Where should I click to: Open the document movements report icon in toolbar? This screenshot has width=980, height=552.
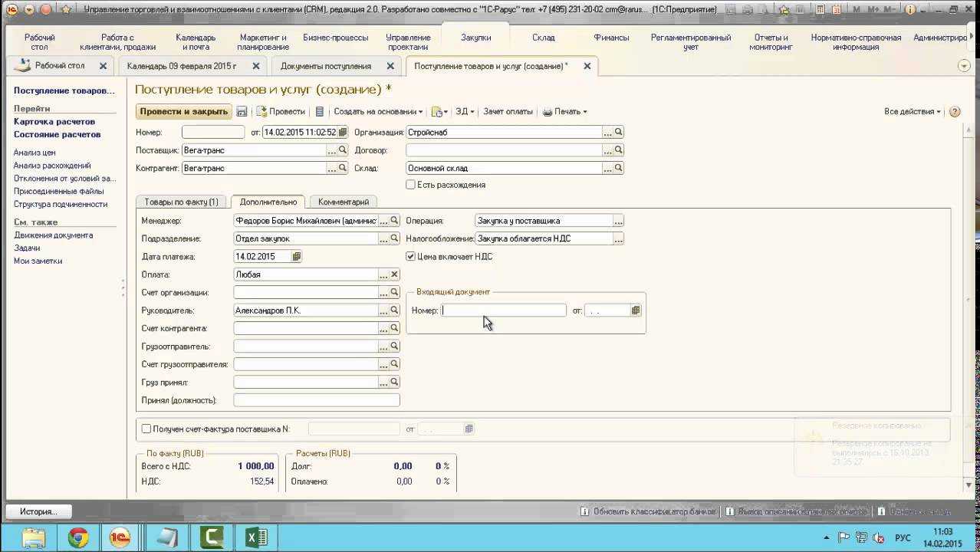tap(320, 112)
